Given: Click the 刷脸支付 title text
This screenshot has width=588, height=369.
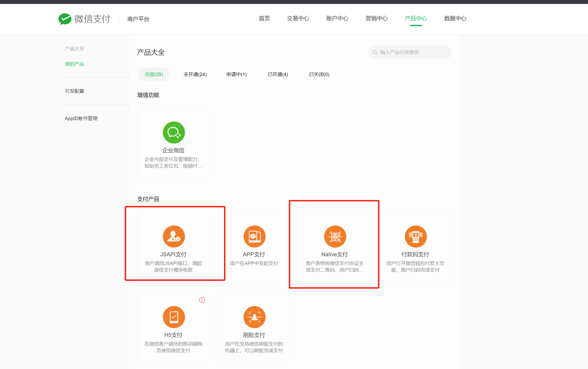Looking at the screenshot, I should point(254,335).
